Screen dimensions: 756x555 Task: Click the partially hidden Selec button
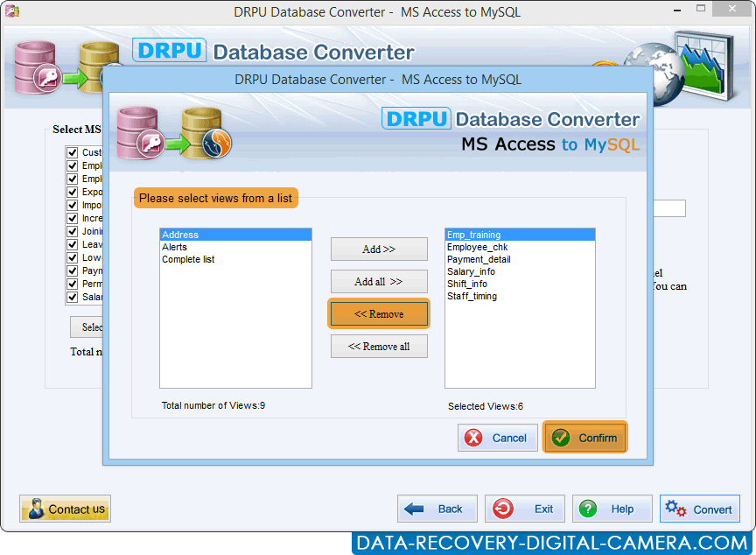point(87,327)
